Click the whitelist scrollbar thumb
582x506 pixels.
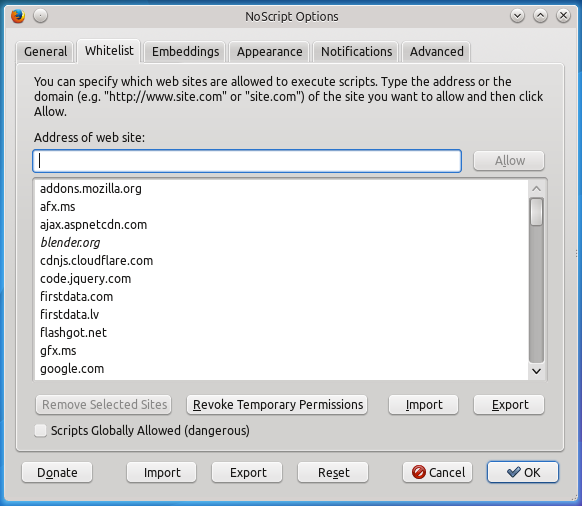click(536, 212)
